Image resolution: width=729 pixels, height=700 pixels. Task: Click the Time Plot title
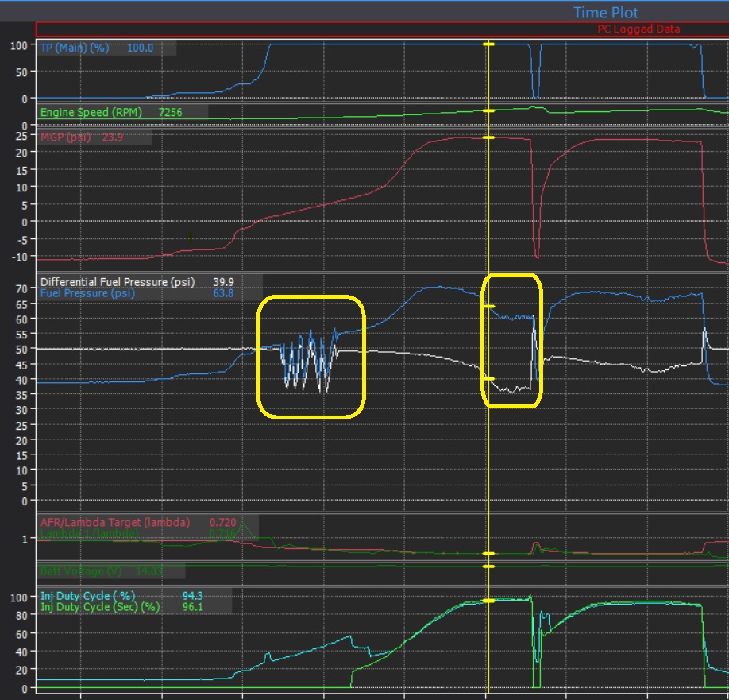coord(605,13)
